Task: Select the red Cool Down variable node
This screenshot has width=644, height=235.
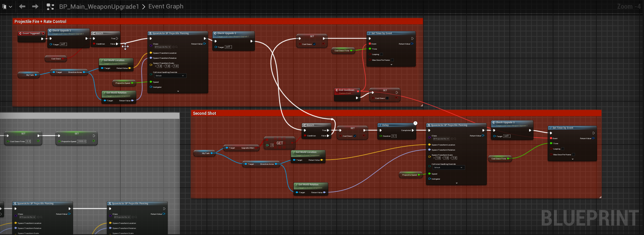Action: click(x=56, y=59)
